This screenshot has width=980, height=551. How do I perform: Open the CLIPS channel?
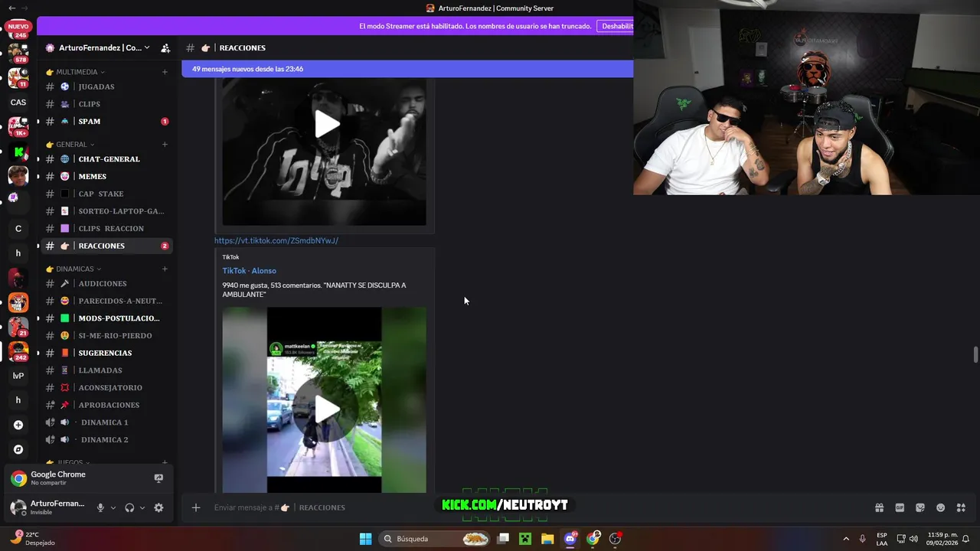(x=106, y=104)
